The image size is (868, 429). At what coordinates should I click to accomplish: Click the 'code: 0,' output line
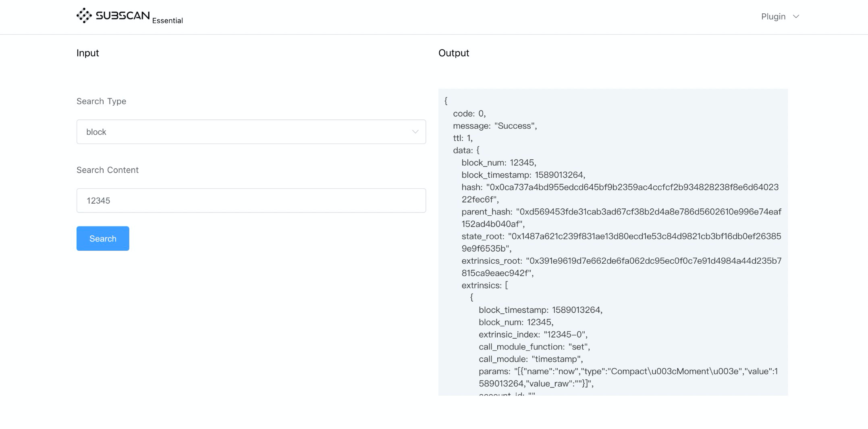[x=469, y=114]
